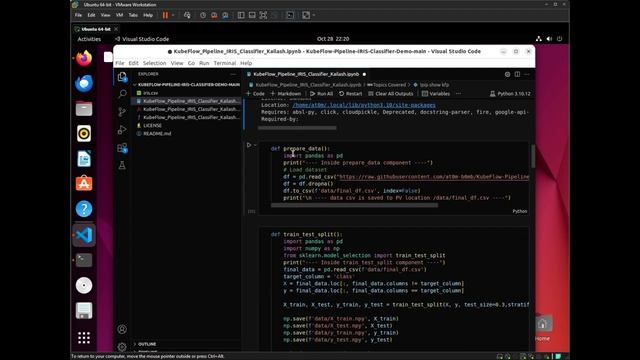Image resolution: width=640 pixels, height=360 pixels.
Task: Open the Extensions view
Action: (x=122, y=148)
